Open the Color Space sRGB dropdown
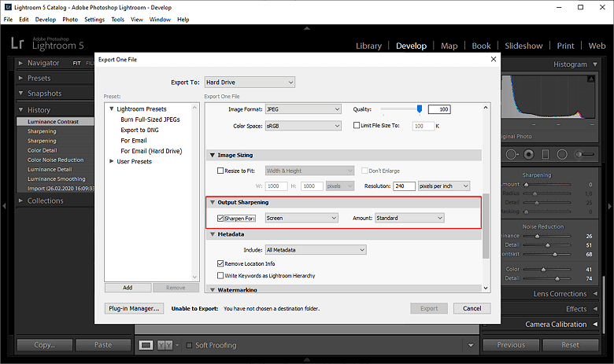The image size is (614, 364). (x=303, y=126)
